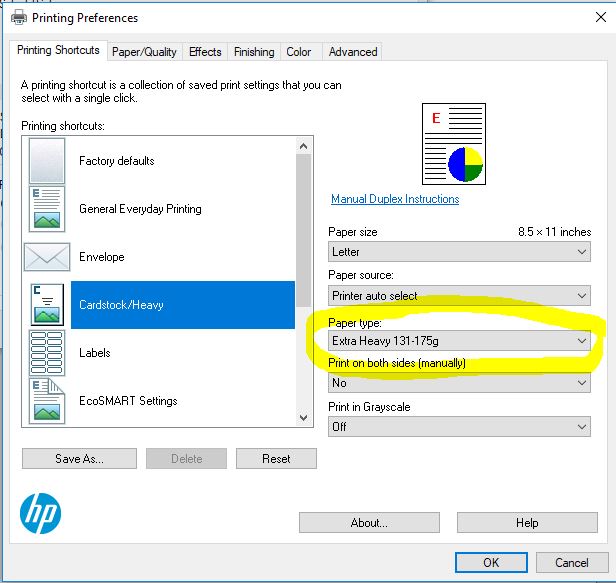The height and width of the screenshot is (583, 616).
Task: Open the About... dialog
Action: (x=369, y=522)
